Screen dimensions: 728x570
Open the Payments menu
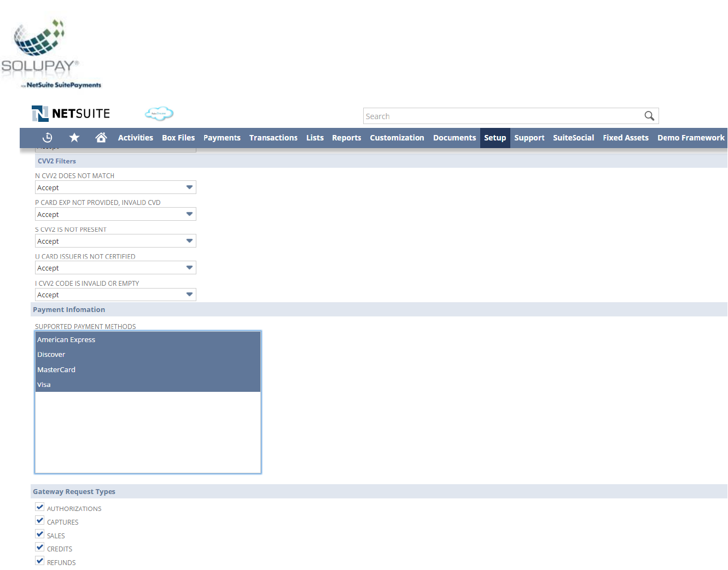(x=222, y=138)
